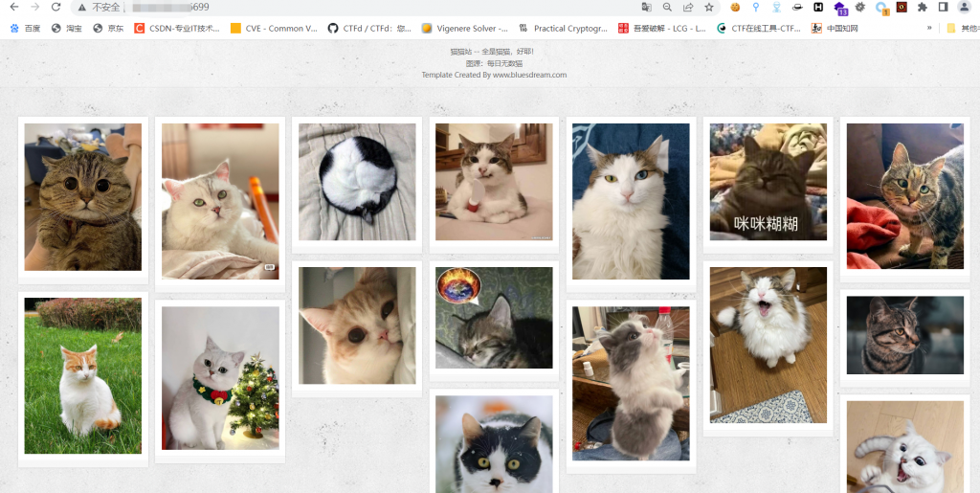Open the CTFd GitHub bookmark
This screenshot has height=493, width=980.
pyautogui.click(x=369, y=28)
